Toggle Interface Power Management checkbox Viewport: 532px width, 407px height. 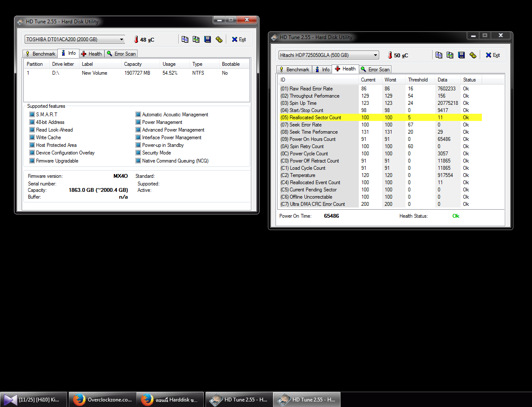tap(138, 138)
